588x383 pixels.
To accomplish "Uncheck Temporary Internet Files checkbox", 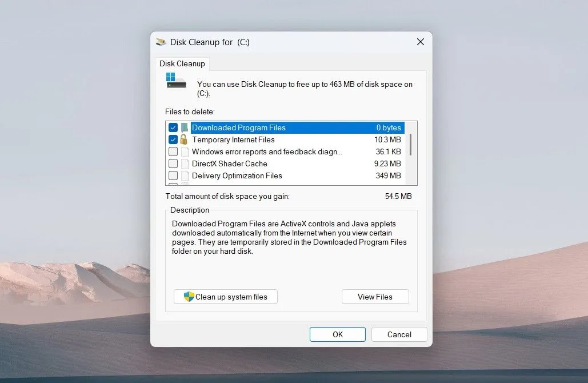I will coord(173,139).
